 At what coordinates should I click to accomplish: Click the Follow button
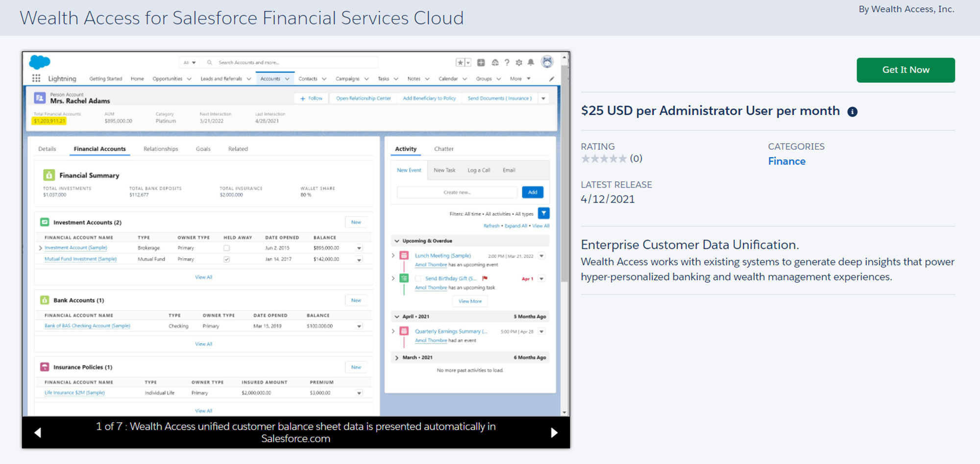pos(311,98)
